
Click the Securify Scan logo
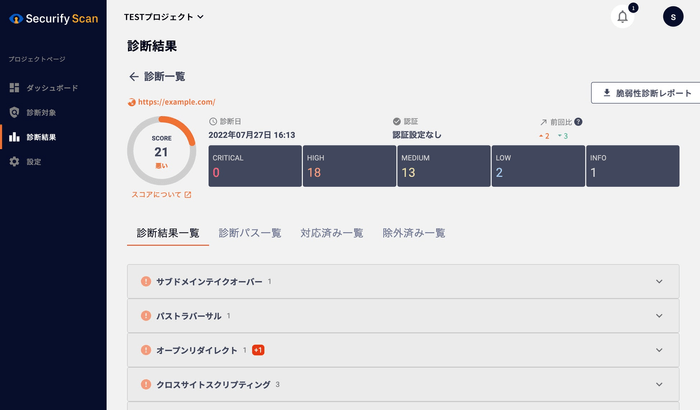coord(53,18)
